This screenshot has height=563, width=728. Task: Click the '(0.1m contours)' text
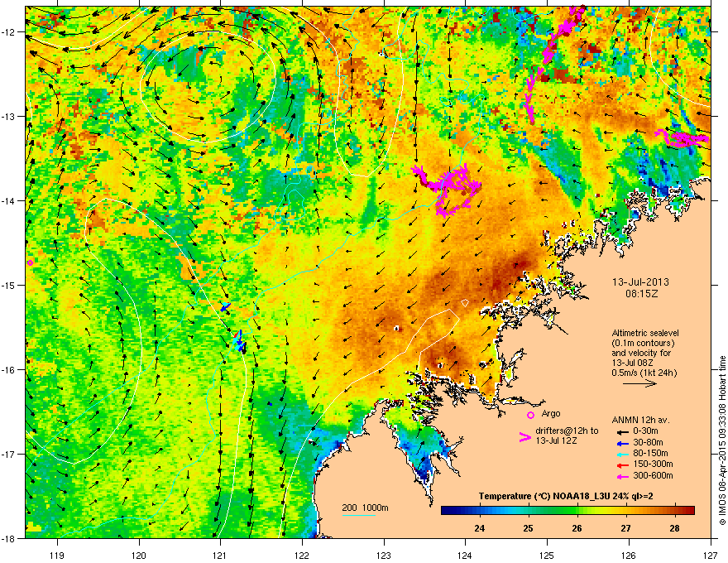tap(643, 344)
